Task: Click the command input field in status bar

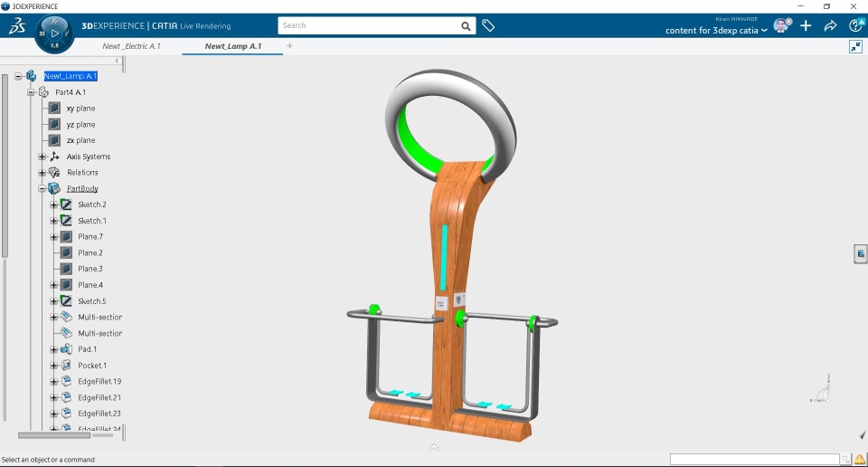Action: pyautogui.click(x=754, y=459)
